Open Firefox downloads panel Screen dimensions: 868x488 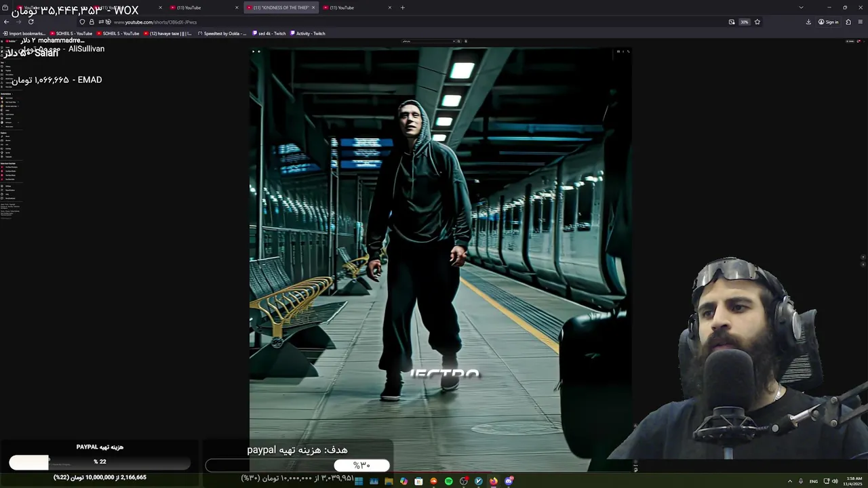tap(808, 22)
